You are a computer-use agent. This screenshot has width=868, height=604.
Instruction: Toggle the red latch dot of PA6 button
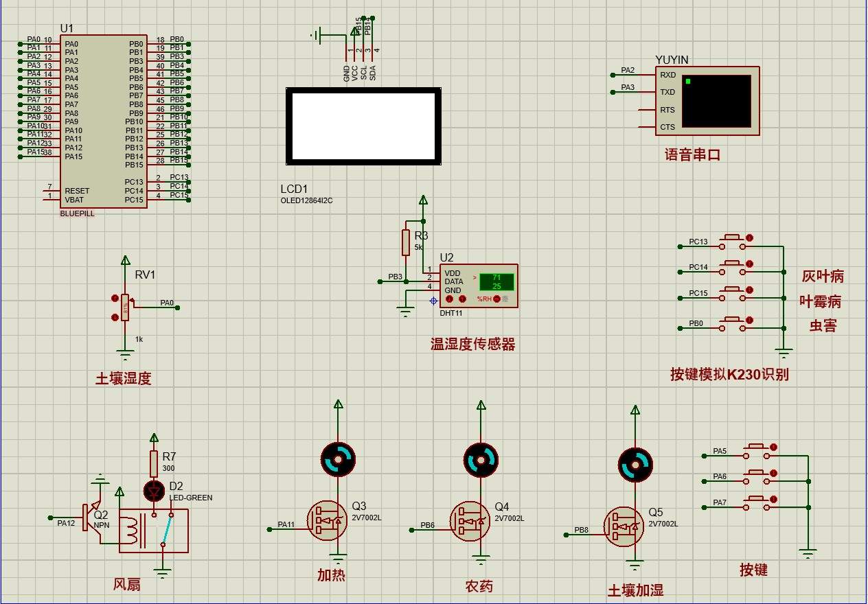pyautogui.click(x=775, y=473)
